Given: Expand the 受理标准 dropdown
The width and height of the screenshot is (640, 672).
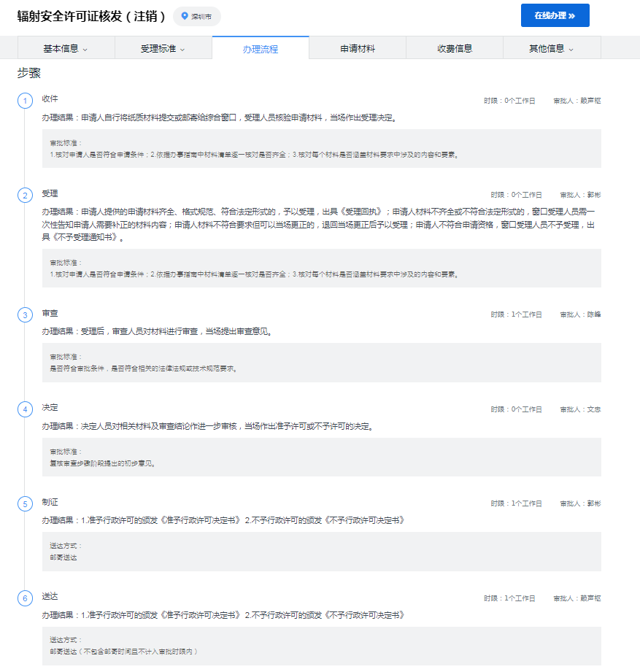Looking at the screenshot, I should pos(163,49).
